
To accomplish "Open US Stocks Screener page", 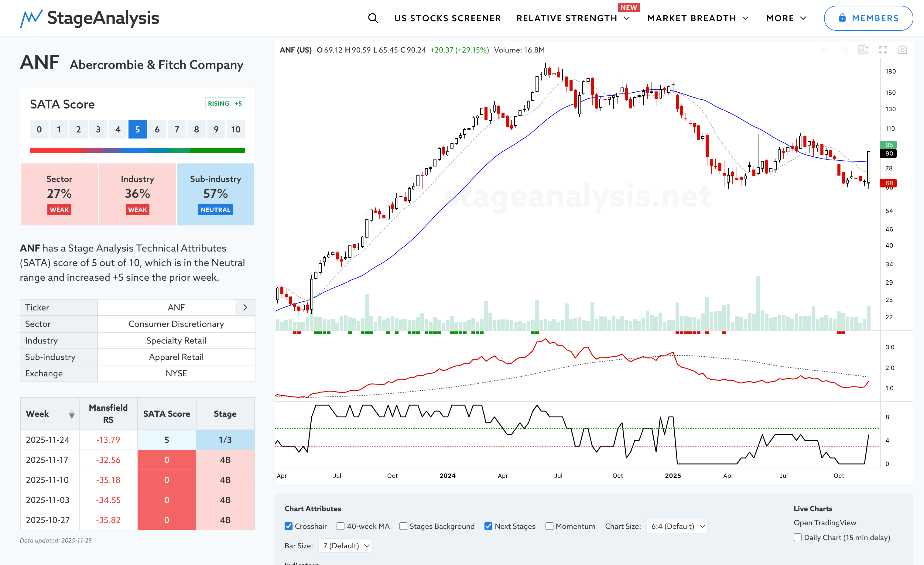I will tap(447, 18).
